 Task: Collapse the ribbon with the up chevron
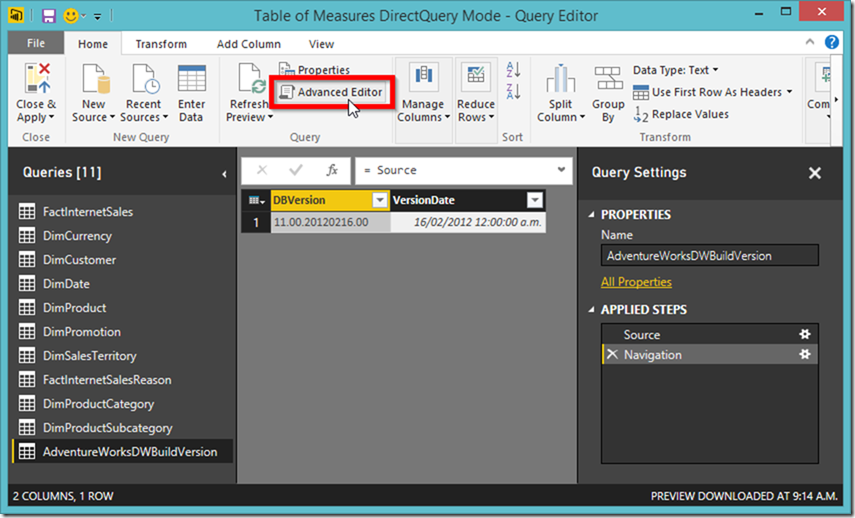(810, 42)
